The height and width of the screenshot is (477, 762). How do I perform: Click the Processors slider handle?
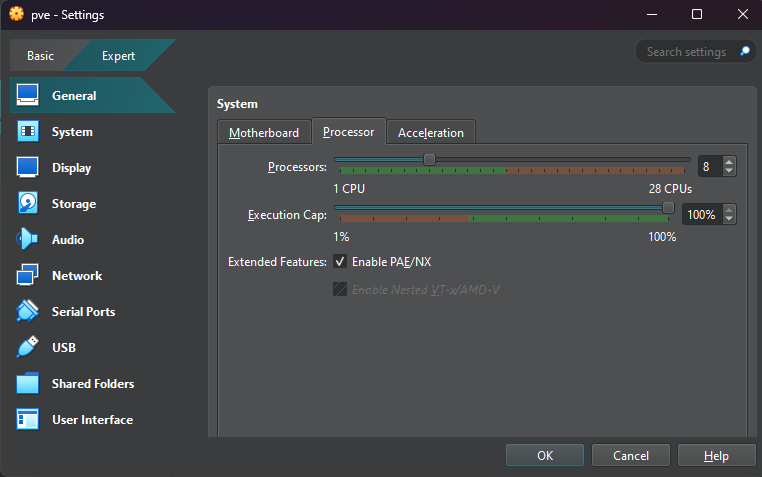pyautogui.click(x=429, y=159)
